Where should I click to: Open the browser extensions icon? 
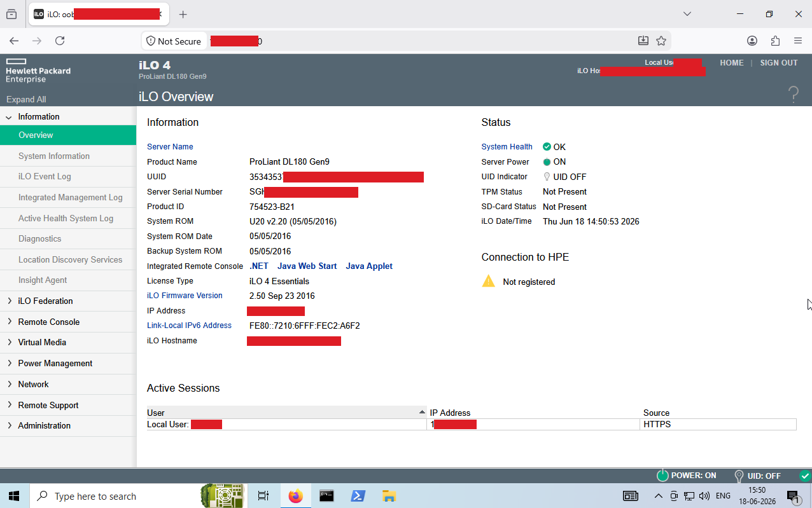[775, 41]
